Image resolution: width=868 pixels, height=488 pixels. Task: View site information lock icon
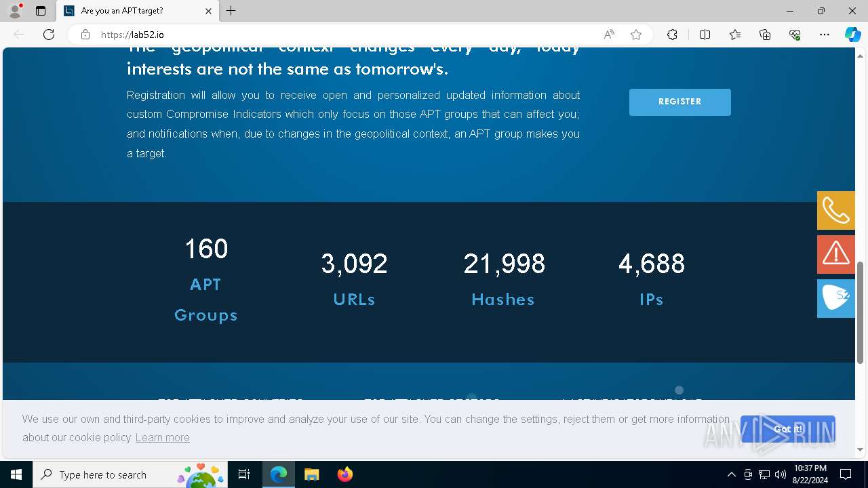point(85,35)
